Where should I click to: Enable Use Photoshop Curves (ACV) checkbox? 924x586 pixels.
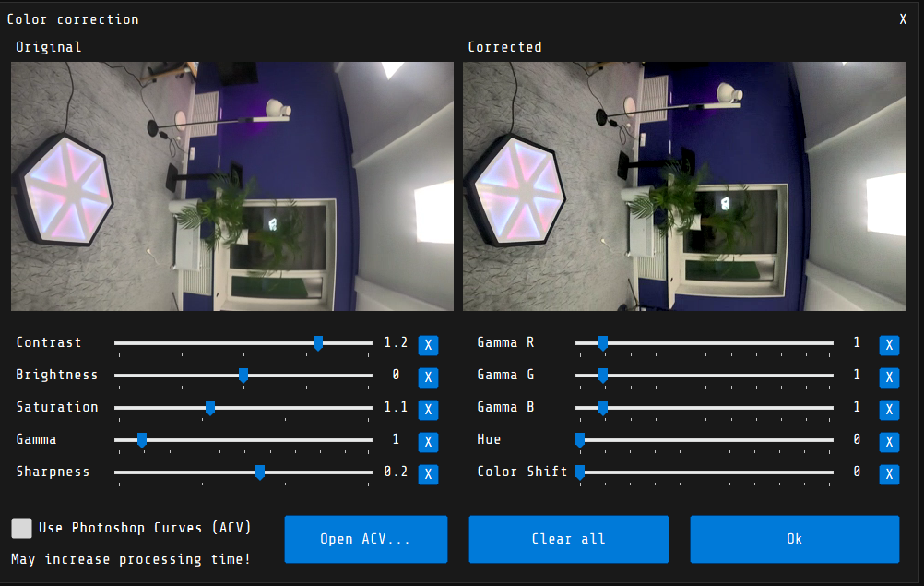tap(21, 528)
